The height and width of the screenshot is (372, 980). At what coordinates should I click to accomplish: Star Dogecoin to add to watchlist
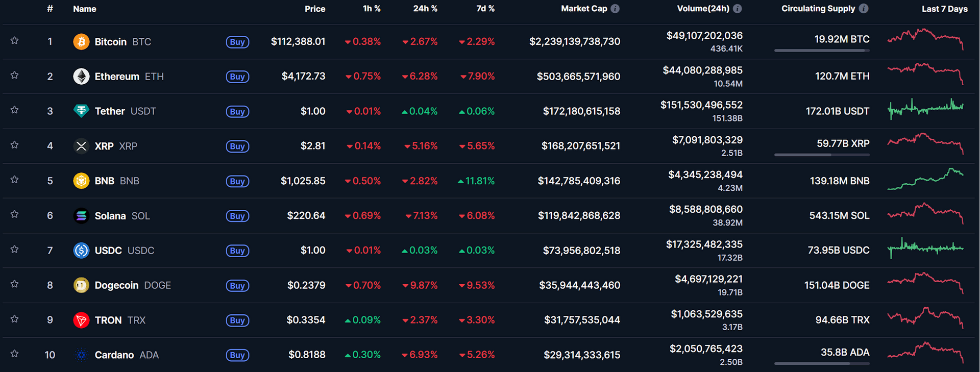point(15,284)
